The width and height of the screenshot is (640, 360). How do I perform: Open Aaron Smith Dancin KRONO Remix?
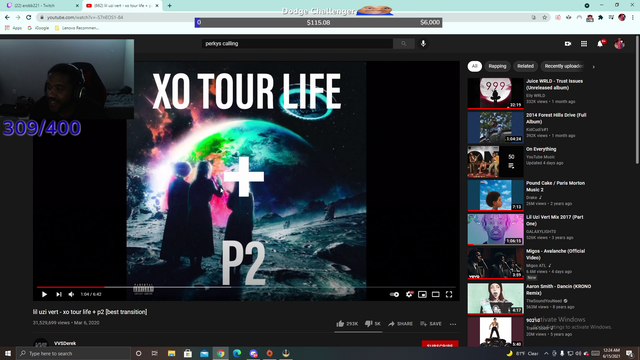pos(558,290)
